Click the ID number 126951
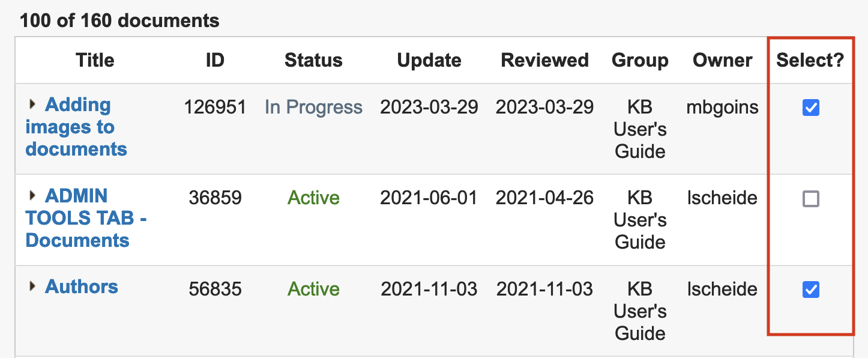This screenshot has height=358, width=868. tap(215, 108)
